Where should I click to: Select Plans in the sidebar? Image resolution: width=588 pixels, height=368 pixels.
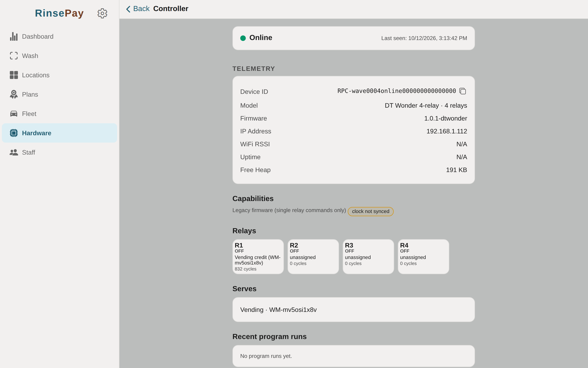click(59, 95)
